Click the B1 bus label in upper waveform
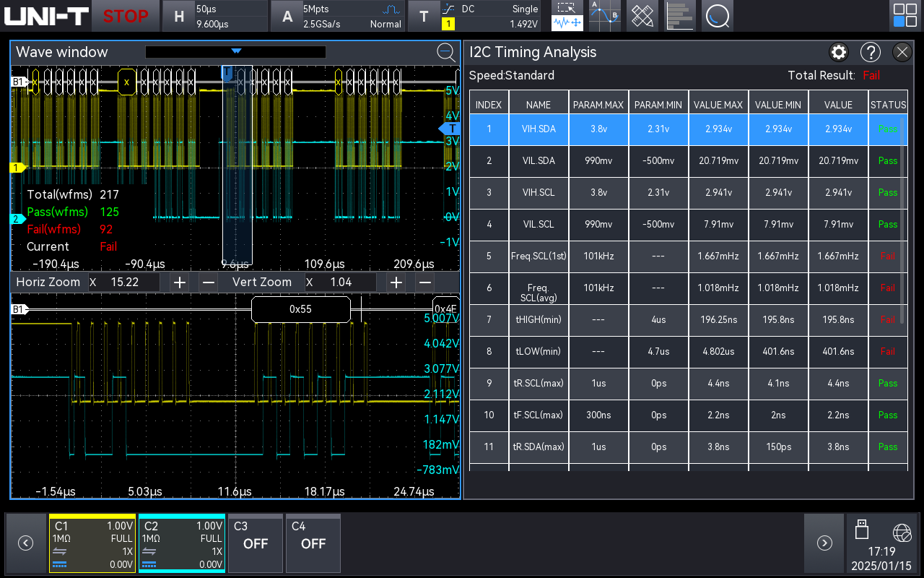This screenshot has height=578, width=924. [x=18, y=82]
